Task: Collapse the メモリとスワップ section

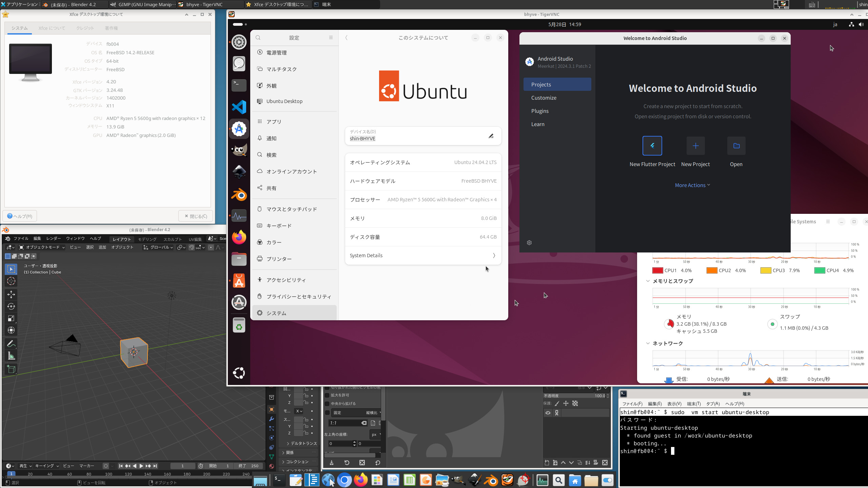Action: pyautogui.click(x=648, y=281)
